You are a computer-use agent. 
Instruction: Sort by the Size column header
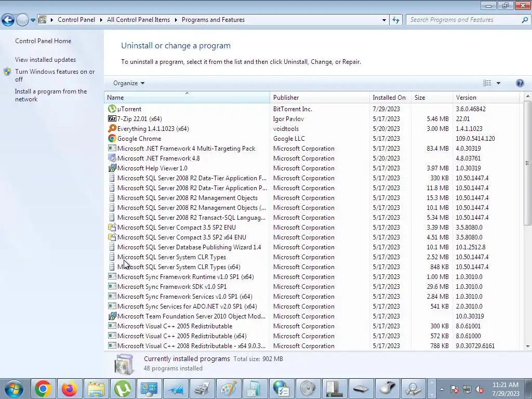click(x=432, y=97)
